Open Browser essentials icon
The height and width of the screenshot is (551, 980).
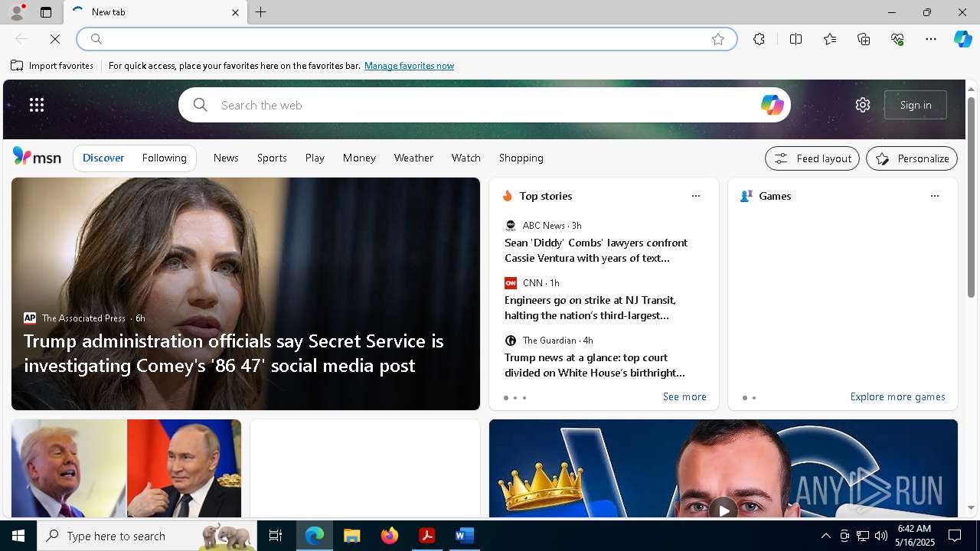pyautogui.click(x=897, y=39)
